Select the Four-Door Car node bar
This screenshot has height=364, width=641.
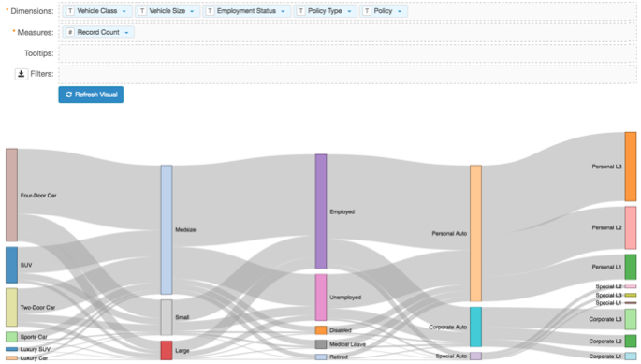(11, 195)
